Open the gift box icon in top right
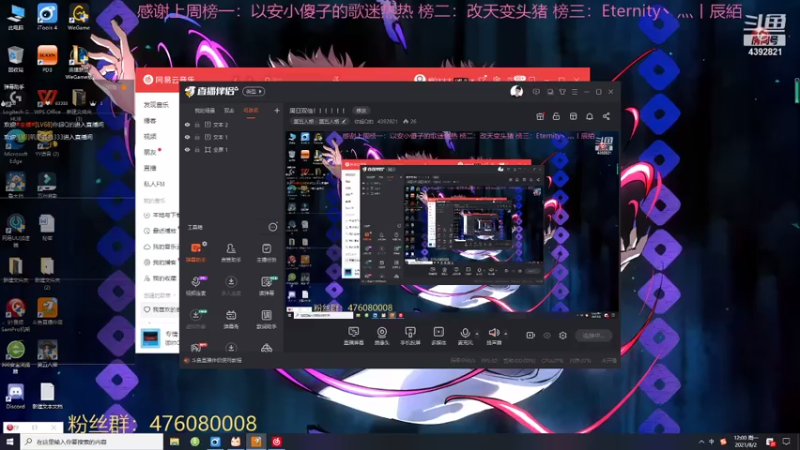This screenshot has height=450, width=800. coord(540,116)
